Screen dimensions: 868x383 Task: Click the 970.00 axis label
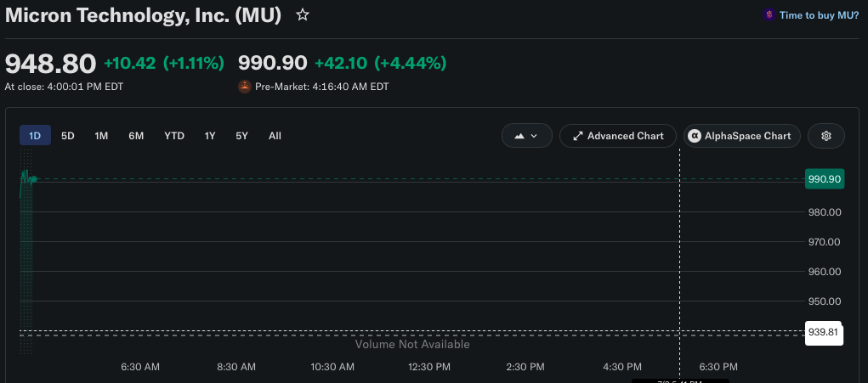[x=825, y=242]
